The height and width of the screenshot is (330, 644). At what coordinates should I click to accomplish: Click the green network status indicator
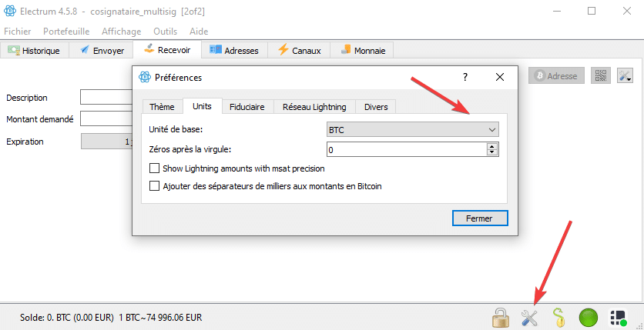coord(588,317)
